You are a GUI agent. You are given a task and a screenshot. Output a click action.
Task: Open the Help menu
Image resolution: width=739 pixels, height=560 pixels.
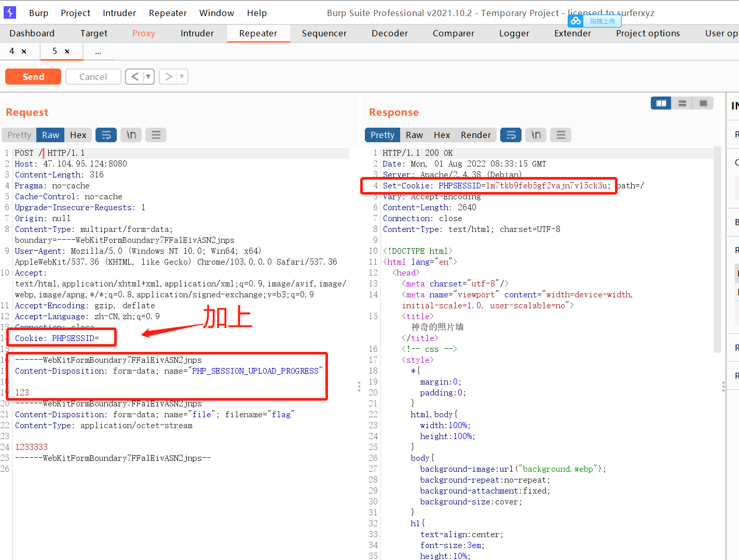[x=257, y=13]
